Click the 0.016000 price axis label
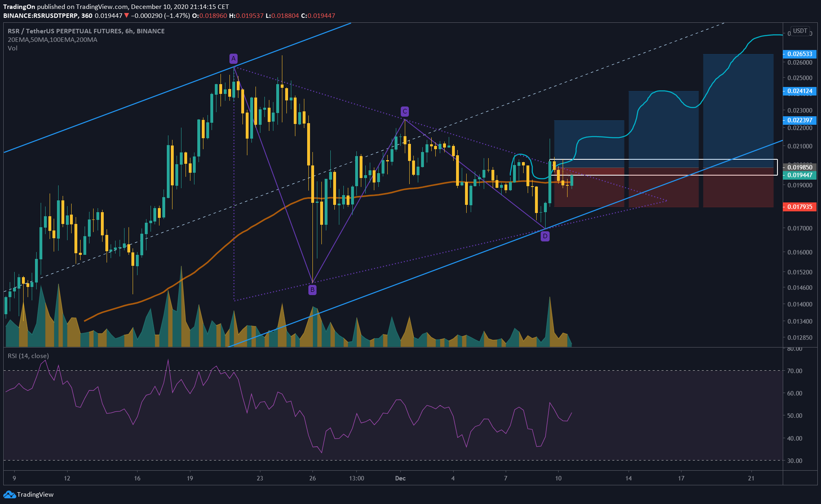This screenshot has width=821, height=504. 799,252
